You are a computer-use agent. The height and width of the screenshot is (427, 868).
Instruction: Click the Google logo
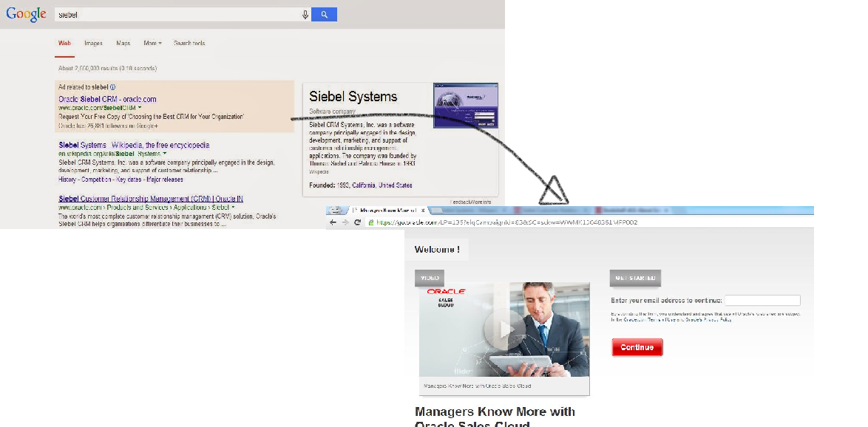coord(26,15)
